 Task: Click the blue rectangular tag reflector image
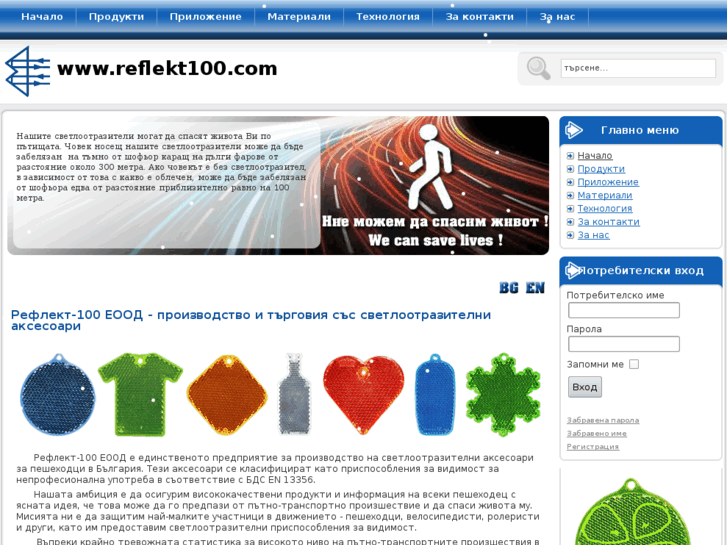click(x=434, y=395)
